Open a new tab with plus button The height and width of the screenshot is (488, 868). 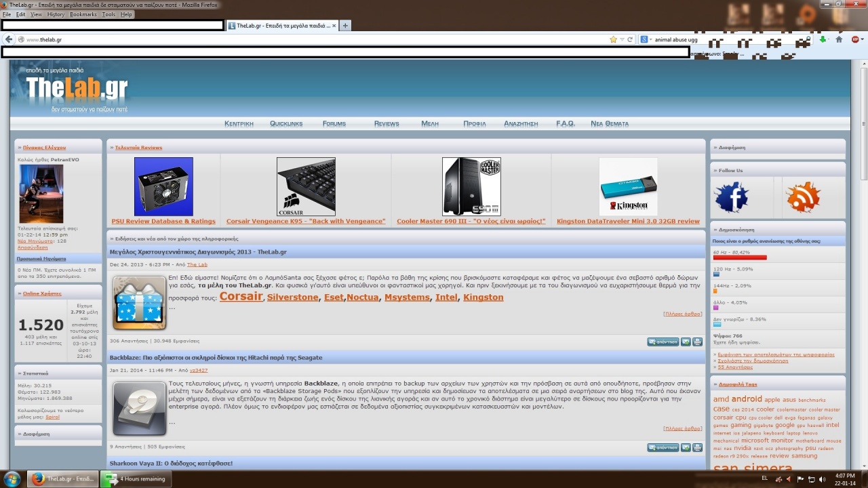[x=344, y=26]
